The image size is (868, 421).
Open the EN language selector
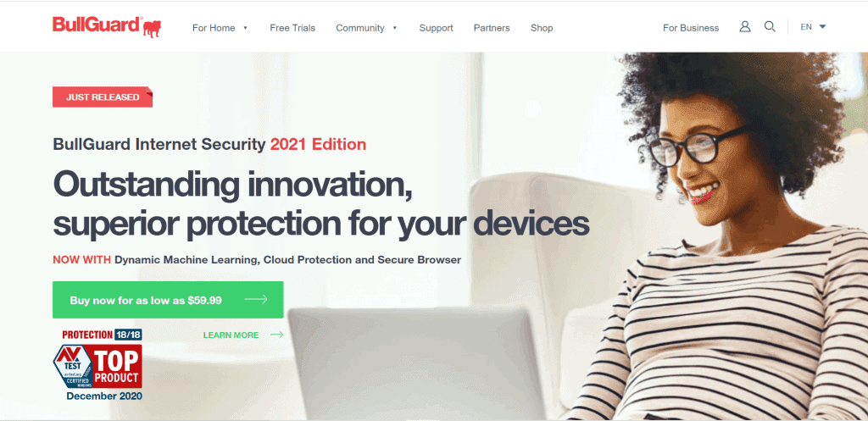tap(813, 26)
